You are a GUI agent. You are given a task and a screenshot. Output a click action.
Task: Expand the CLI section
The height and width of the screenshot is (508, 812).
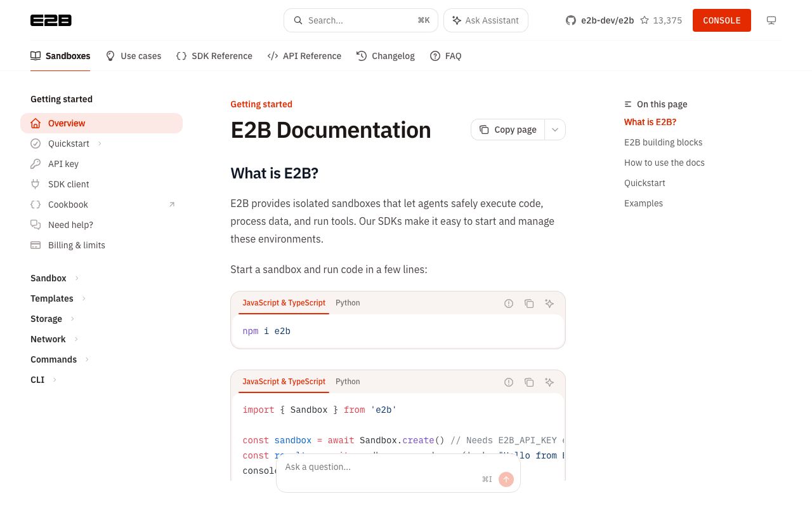click(55, 380)
